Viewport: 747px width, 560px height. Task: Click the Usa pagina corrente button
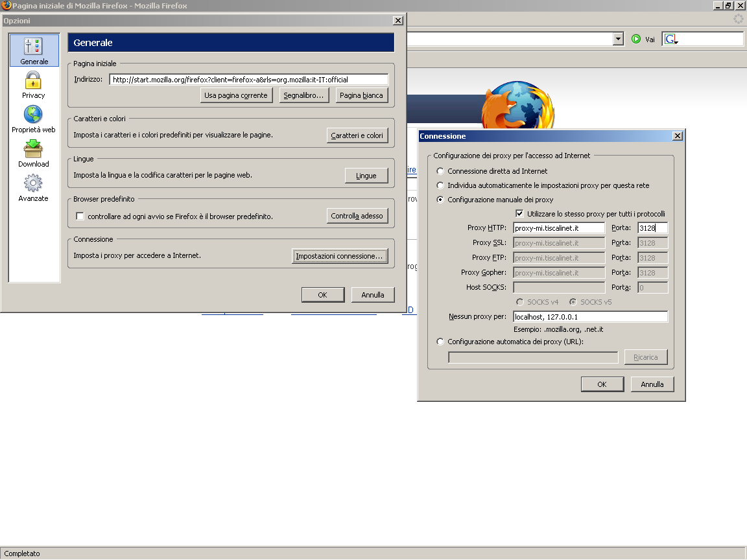click(235, 95)
